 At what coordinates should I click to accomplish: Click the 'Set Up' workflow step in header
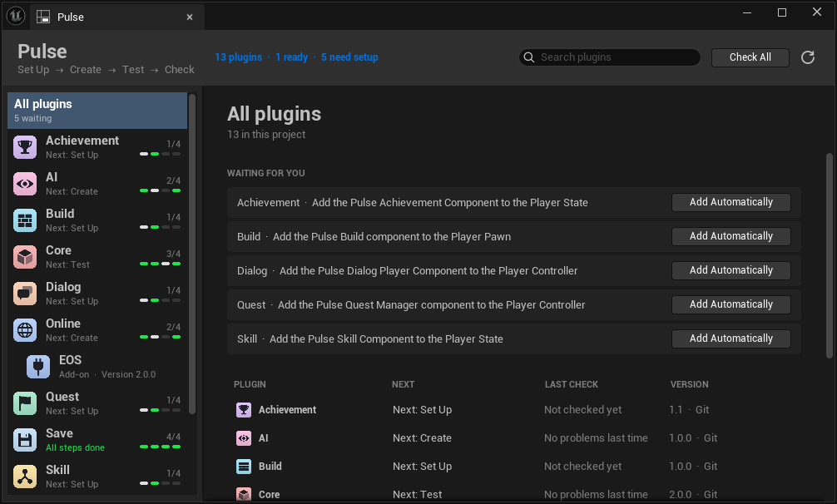(x=33, y=69)
